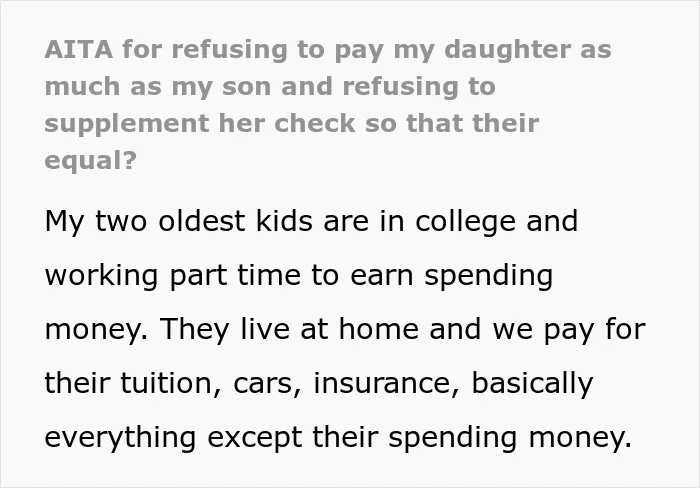Click the word "except" in the last line

click(254, 439)
